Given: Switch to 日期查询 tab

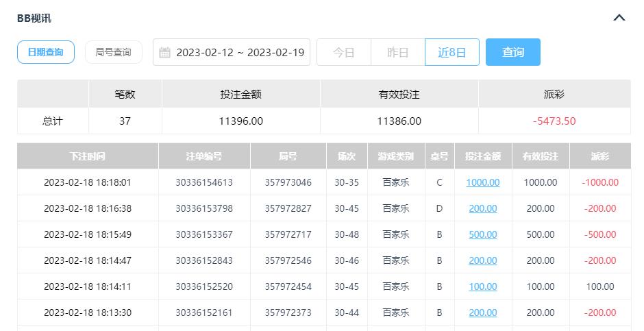Looking at the screenshot, I should (46, 52).
